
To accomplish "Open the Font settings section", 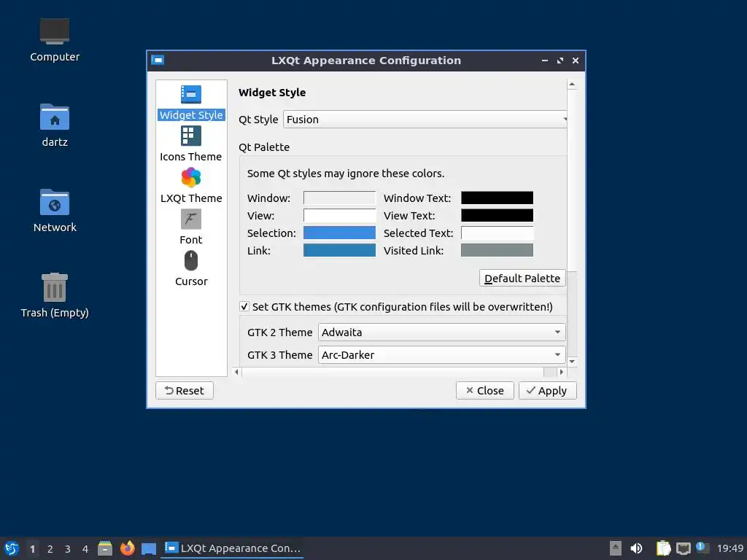I will [x=191, y=227].
